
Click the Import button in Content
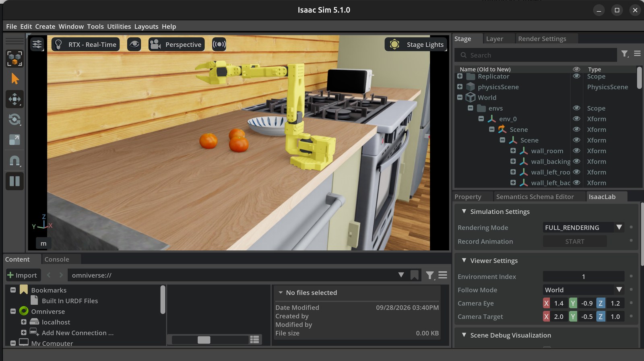point(23,275)
